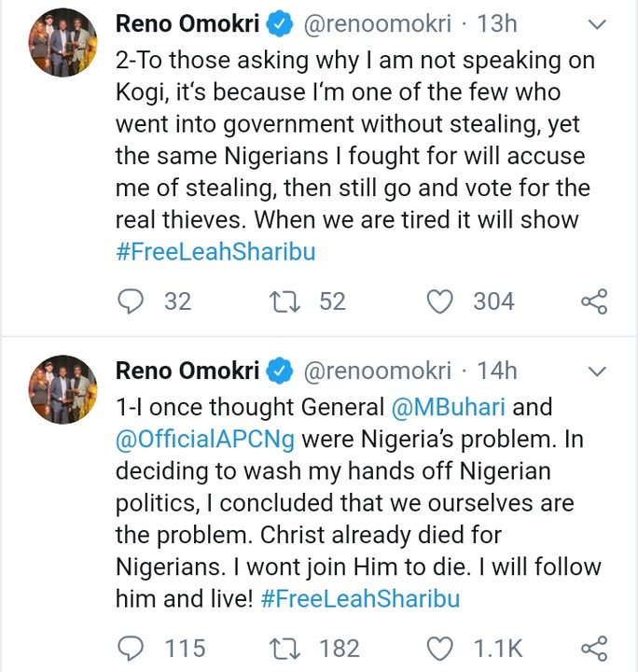The image size is (638, 672).
Task: Open Reno Omokri profile name in first tweet
Action: 187,24
